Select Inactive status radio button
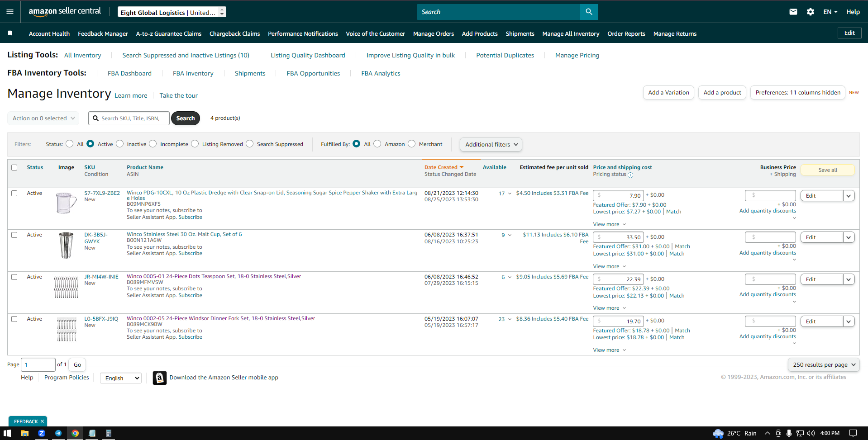 [x=119, y=144]
